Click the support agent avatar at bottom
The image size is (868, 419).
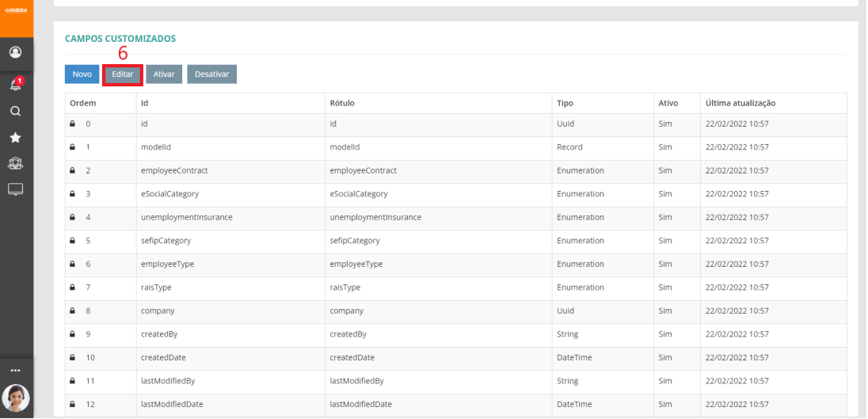tap(16, 398)
